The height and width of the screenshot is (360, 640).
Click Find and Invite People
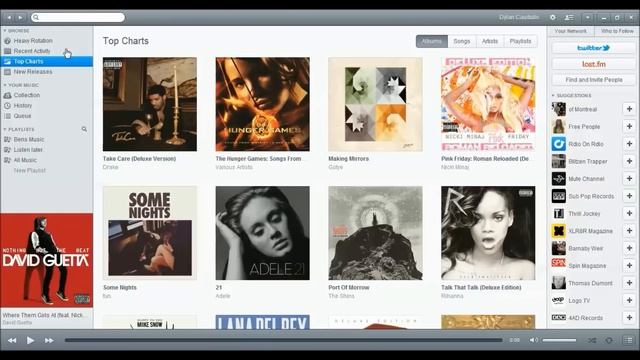(x=593, y=80)
